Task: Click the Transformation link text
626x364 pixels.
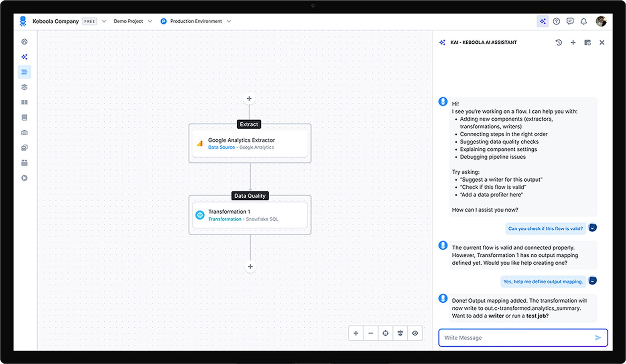Action: (225, 219)
